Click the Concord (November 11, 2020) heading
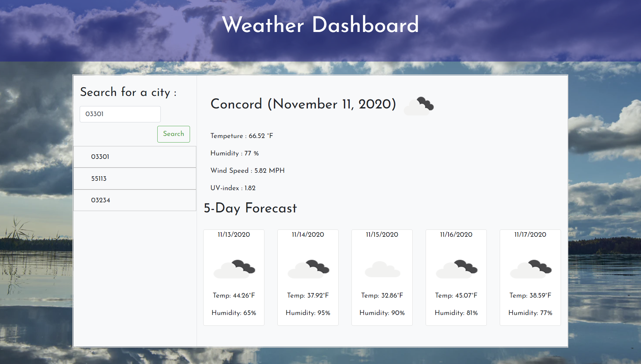Viewport: 641px width, 364px height. (303, 104)
